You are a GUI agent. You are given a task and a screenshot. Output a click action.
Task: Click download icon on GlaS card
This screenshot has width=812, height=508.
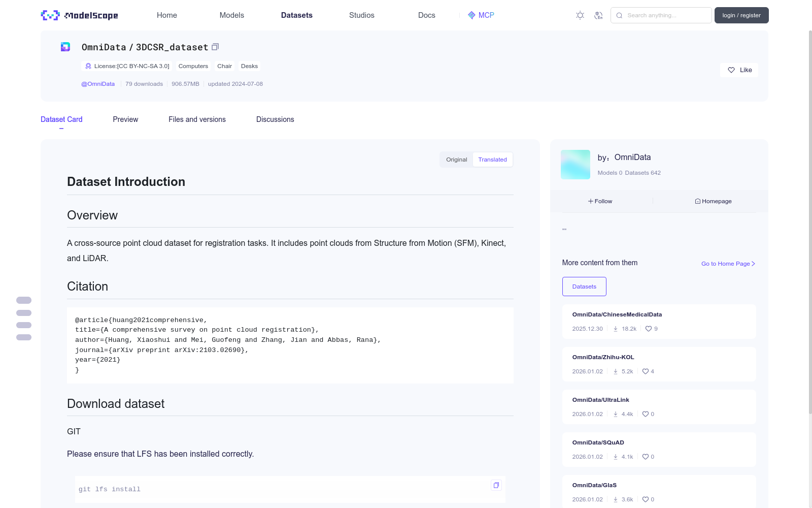(616, 499)
